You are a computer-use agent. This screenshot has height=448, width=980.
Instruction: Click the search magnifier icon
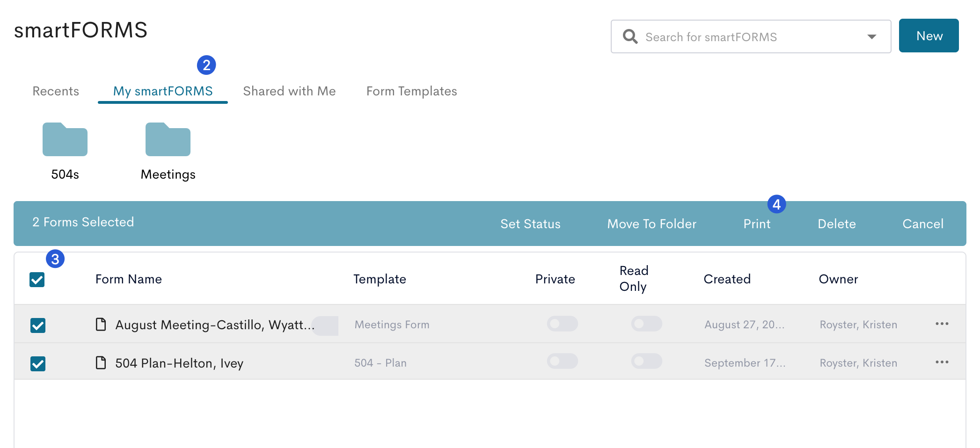pyautogui.click(x=630, y=36)
